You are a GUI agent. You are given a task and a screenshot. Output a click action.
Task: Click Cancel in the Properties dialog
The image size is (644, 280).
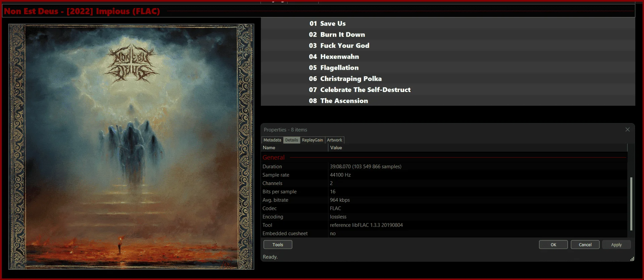tap(585, 245)
